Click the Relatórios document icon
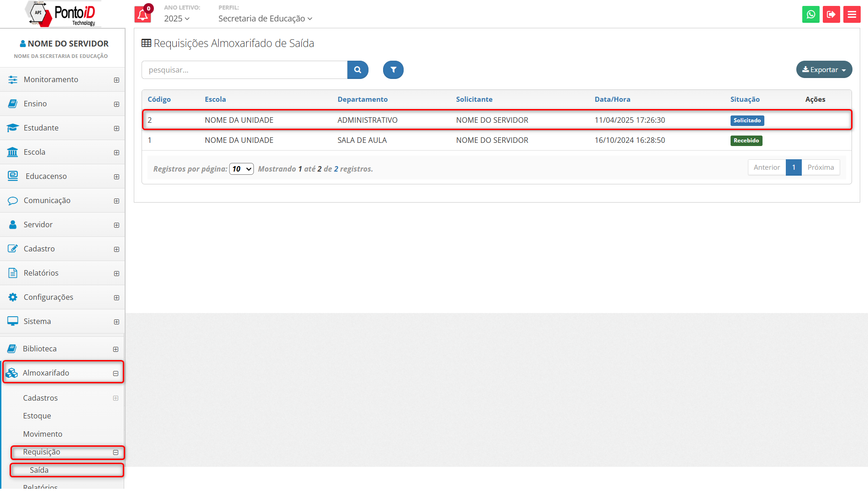The image size is (868, 491). point(13,273)
